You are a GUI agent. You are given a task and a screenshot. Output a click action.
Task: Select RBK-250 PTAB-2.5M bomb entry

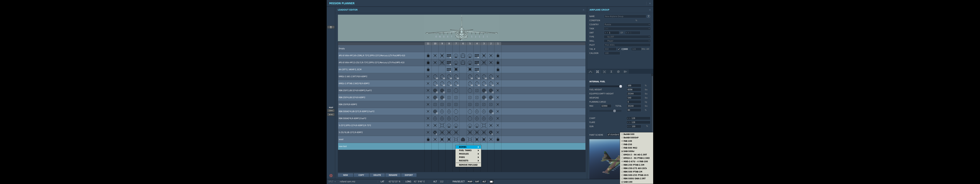pyautogui.click(x=636, y=165)
